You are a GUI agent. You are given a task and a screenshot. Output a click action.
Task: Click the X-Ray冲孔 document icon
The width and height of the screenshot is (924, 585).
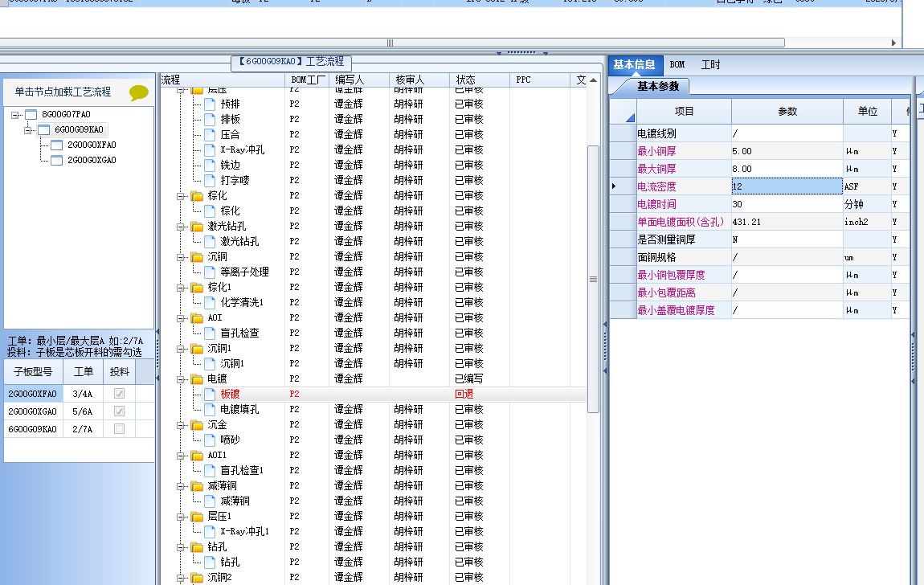pos(210,150)
